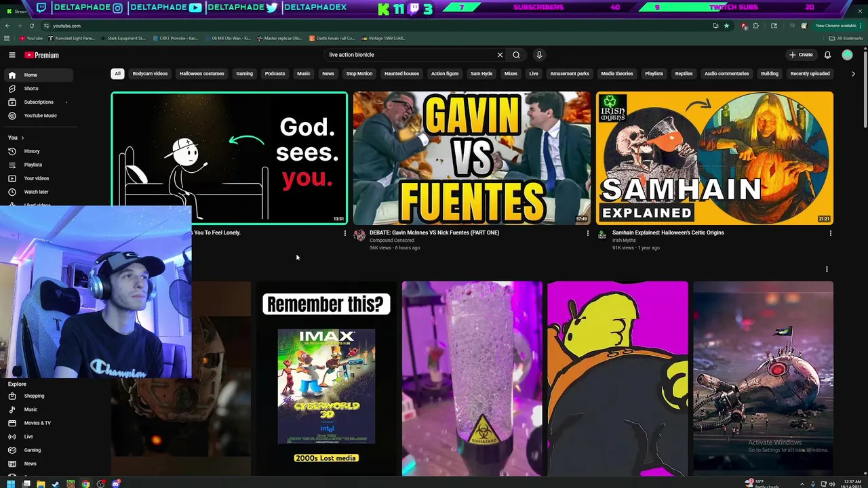Select the Haunted houses chip
Viewport: 868px width, 488px height.
coord(401,74)
